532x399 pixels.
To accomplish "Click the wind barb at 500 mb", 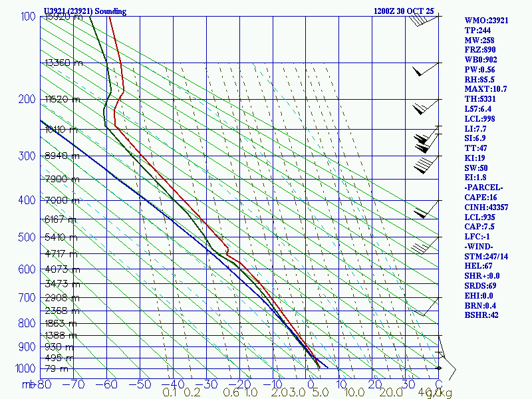I will pyautogui.click(x=425, y=245).
